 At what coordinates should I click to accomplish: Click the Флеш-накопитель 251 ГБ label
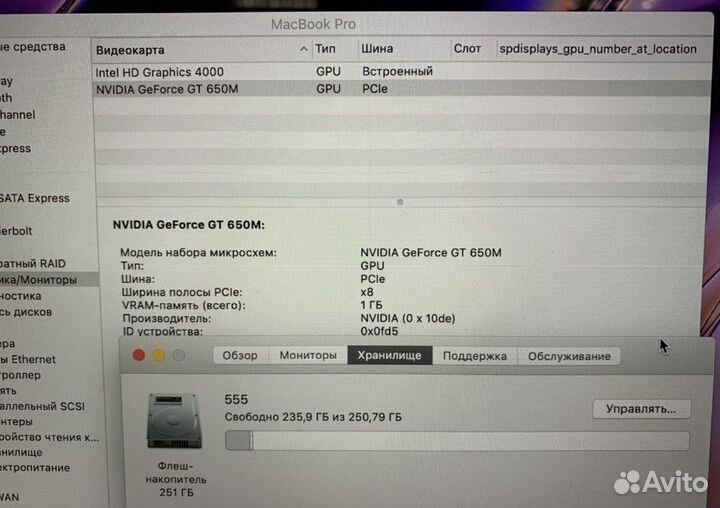click(x=176, y=479)
